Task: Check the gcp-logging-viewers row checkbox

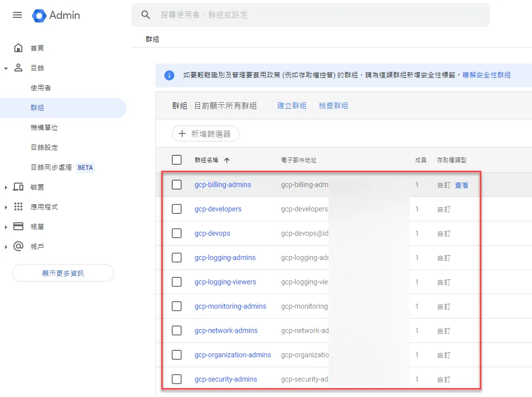Action: pyautogui.click(x=177, y=282)
